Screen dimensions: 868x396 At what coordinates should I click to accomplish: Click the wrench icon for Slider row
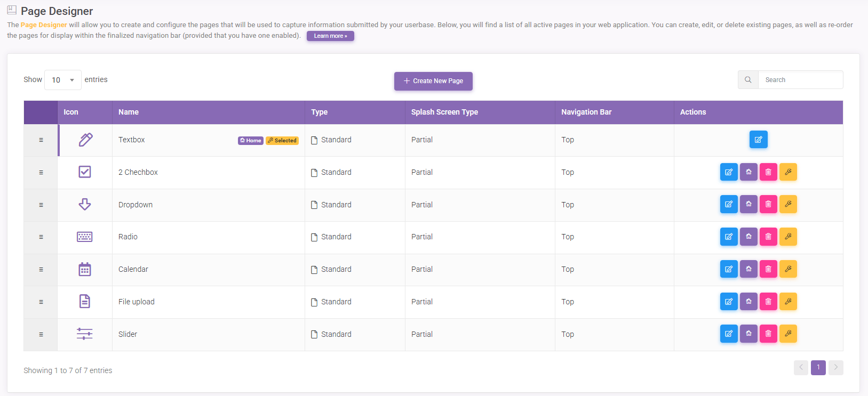(x=788, y=334)
